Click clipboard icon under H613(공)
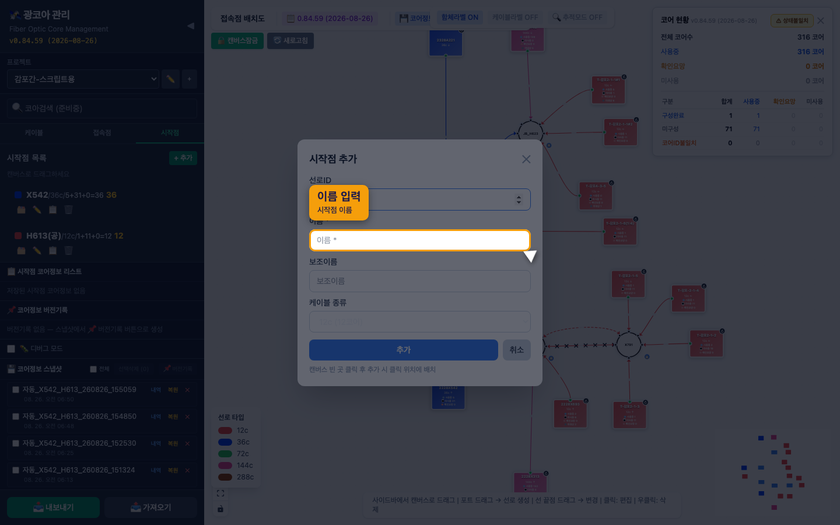 point(52,250)
